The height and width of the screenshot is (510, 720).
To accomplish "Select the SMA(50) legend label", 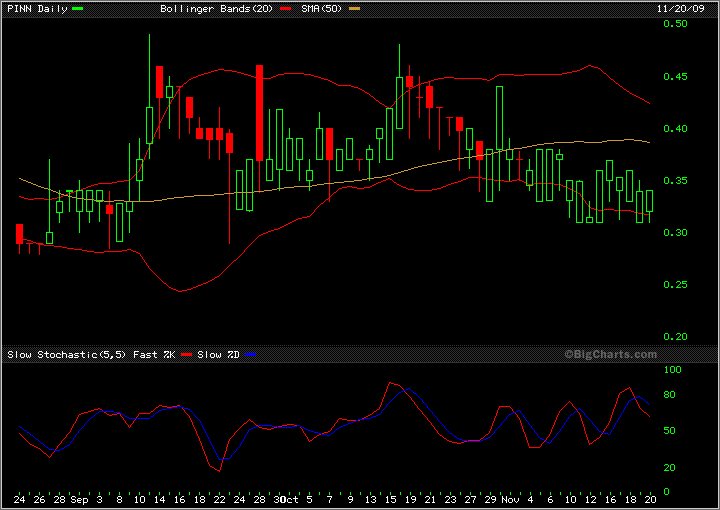I will coord(313,8).
